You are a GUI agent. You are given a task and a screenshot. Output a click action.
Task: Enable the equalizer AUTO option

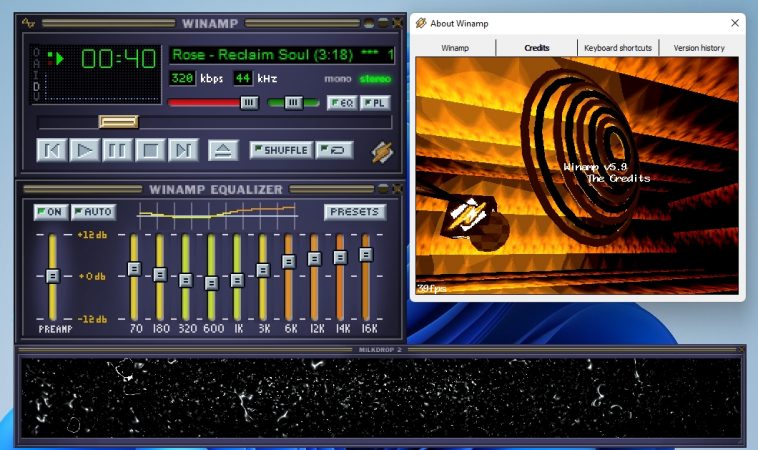tap(94, 212)
